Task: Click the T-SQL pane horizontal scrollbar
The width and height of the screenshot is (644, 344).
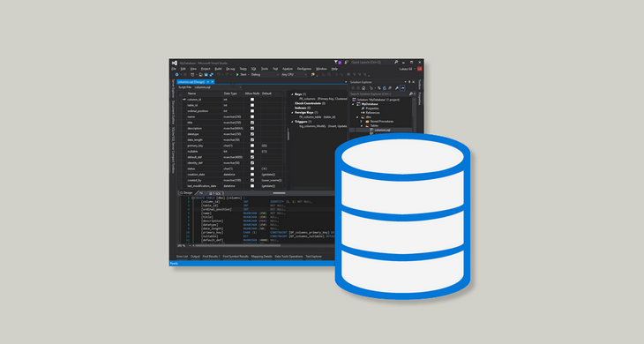Action: (x=238, y=245)
